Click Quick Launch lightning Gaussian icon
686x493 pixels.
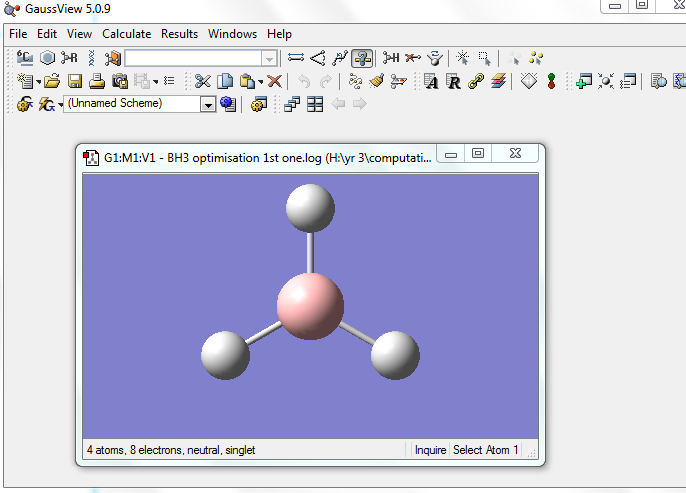pos(46,104)
